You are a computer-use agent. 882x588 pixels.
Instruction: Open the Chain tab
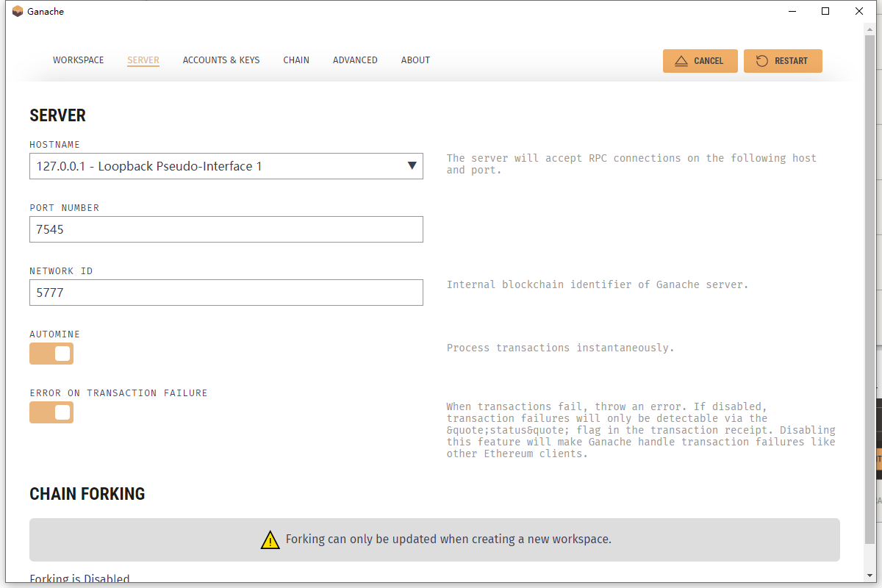(296, 60)
